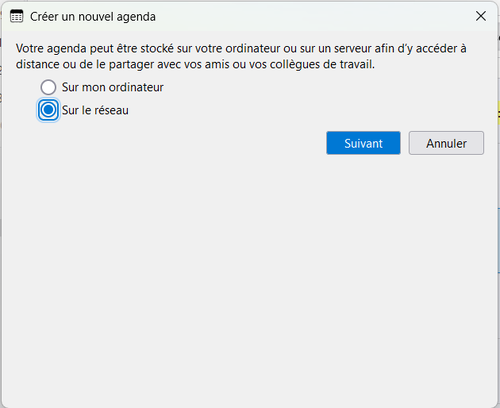Viewport: 500px width, 408px height.
Task: Proceed to next step via blue Suivant
Action: [363, 143]
